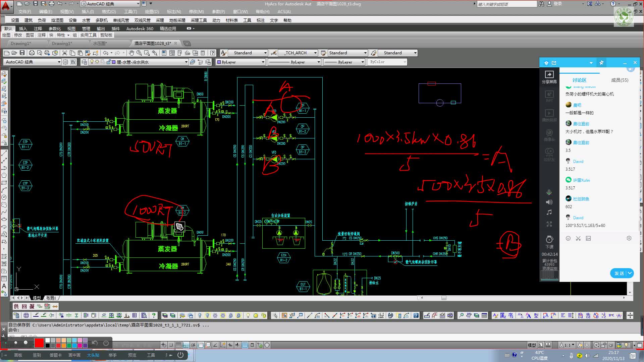Switch to the Drawing1 document tab
Screen dimensions: 644x362
point(20,44)
